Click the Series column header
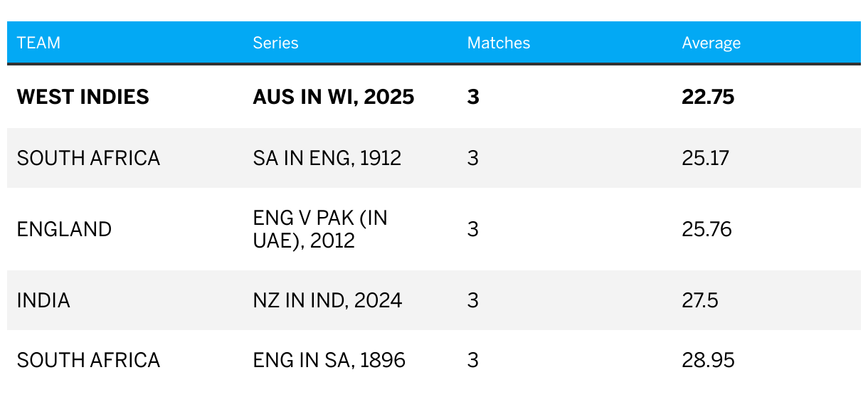 coord(275,43)
